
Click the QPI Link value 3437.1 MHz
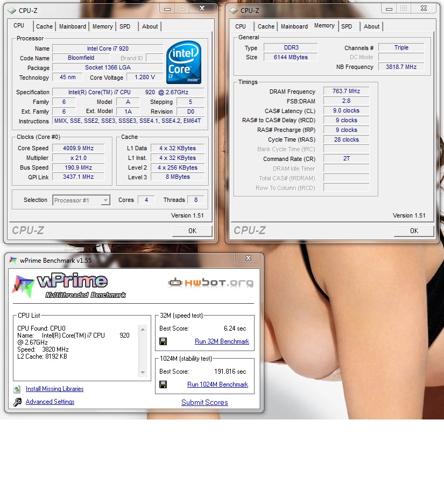(x=79, y=177)
